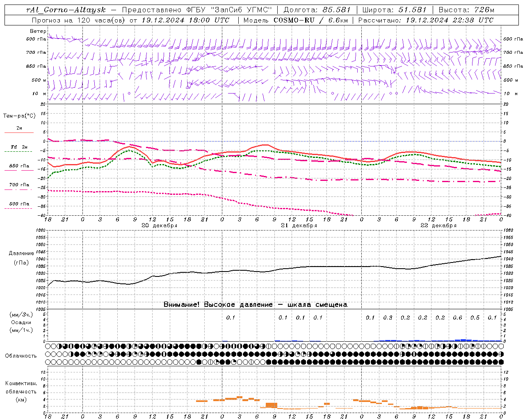Click the (км) unit under convective cloud label
This screenshot has height=420, width=525.
pos(21,399)
